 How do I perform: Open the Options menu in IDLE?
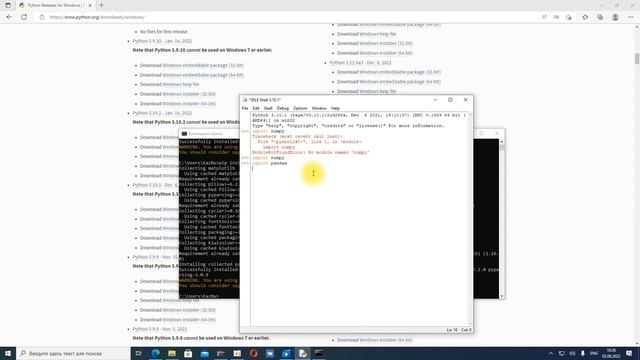[x=300, y=108]
